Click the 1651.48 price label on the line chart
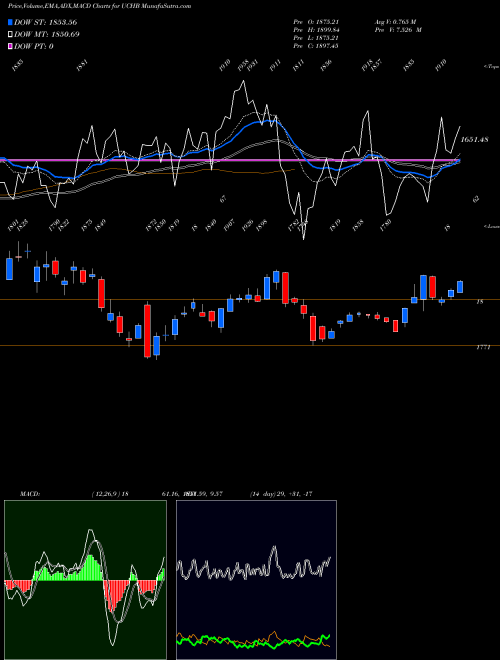The image size is (500, 660). pos(474,139)
